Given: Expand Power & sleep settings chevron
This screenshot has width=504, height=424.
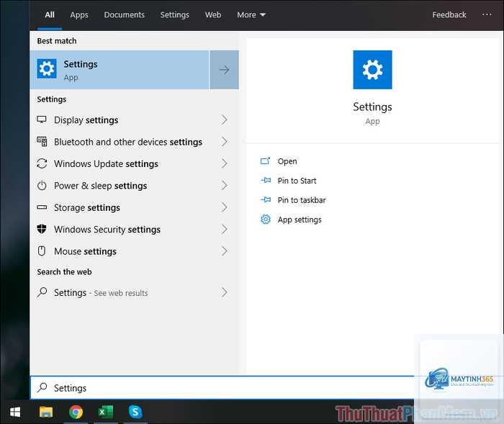Looking at the screenshot, I should coord(225,186).
